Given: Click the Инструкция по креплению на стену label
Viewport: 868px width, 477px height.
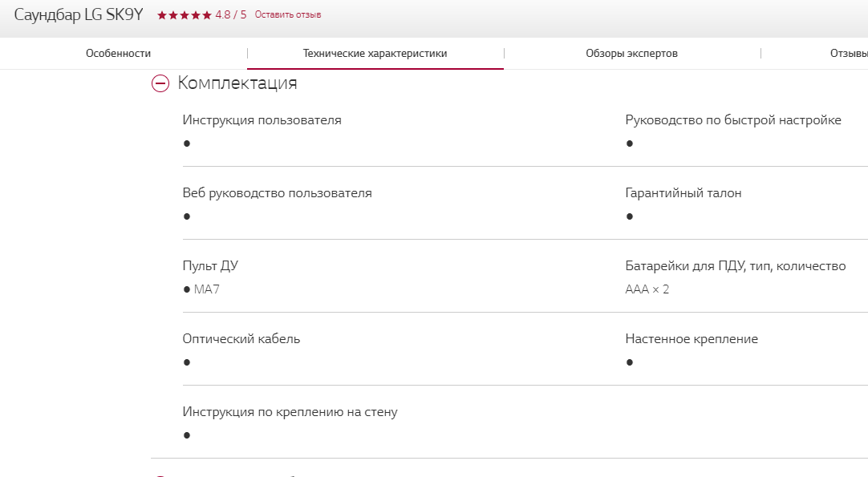Looking at the screenshot, I should tap(290, 412).
